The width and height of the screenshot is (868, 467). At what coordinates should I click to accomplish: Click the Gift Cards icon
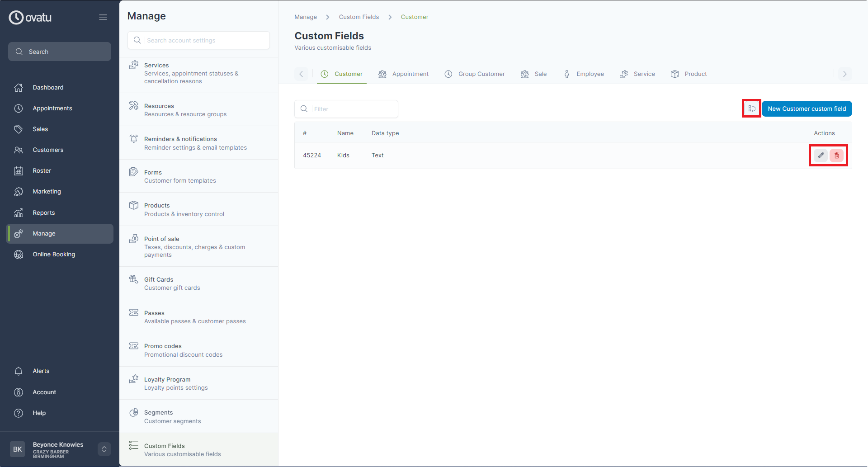coord(134,279)
